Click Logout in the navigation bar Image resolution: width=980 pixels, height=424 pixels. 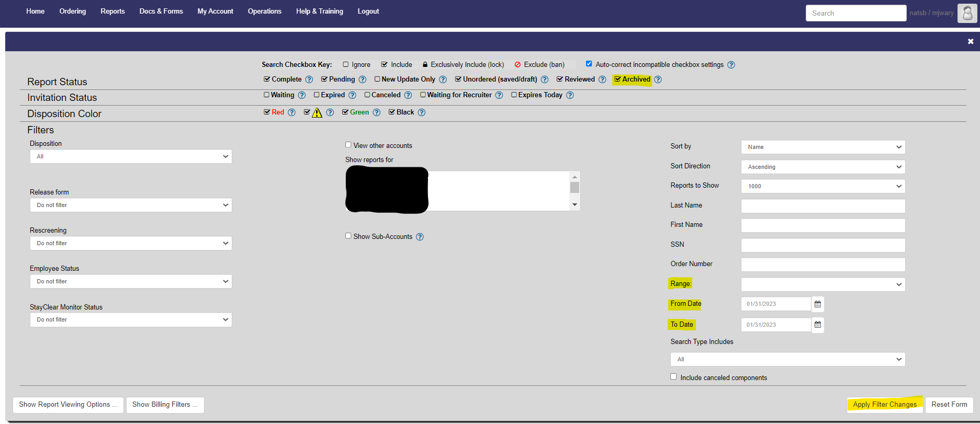pyautogui.click(x=368, y=11)
